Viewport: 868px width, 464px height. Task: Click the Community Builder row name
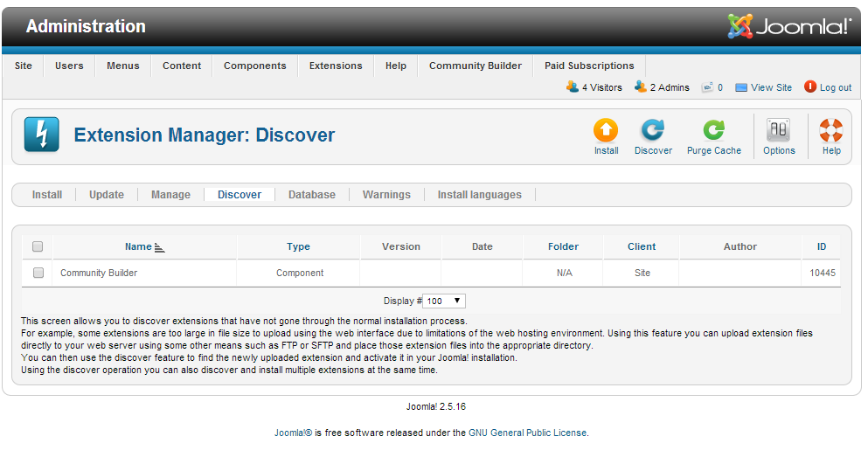click(99, 273)
